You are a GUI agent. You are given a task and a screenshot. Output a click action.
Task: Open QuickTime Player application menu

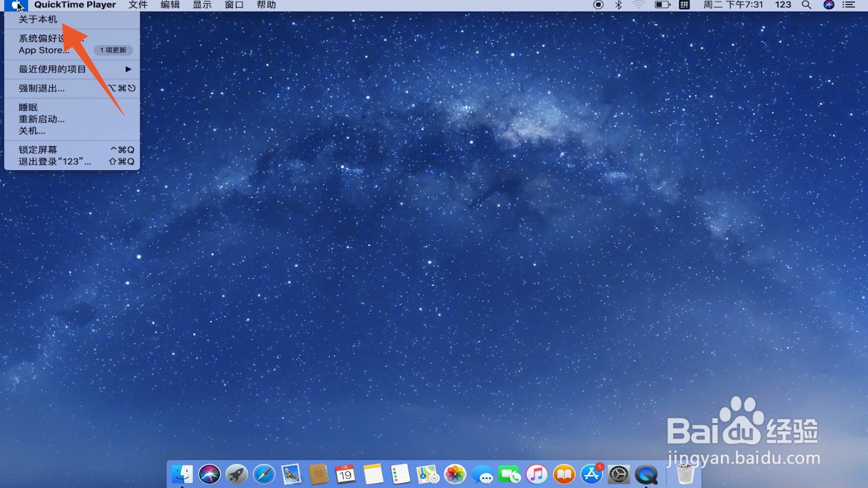[75, 5]
